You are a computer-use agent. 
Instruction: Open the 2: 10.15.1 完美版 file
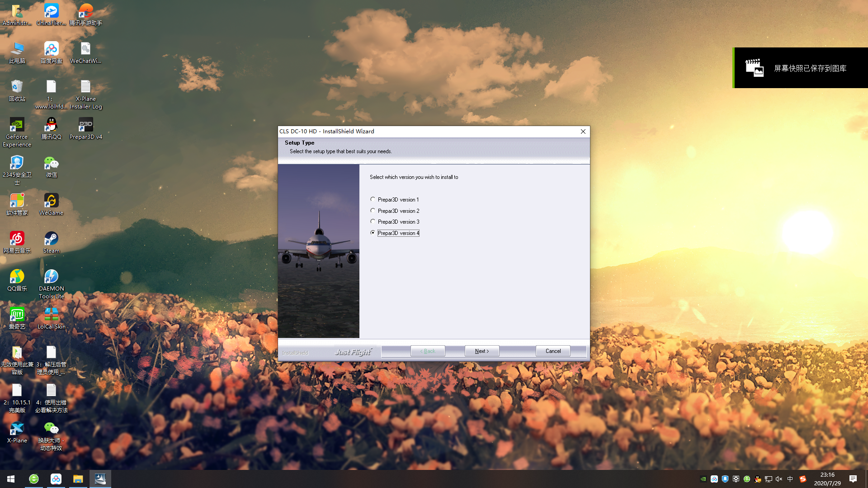point(17,398)
